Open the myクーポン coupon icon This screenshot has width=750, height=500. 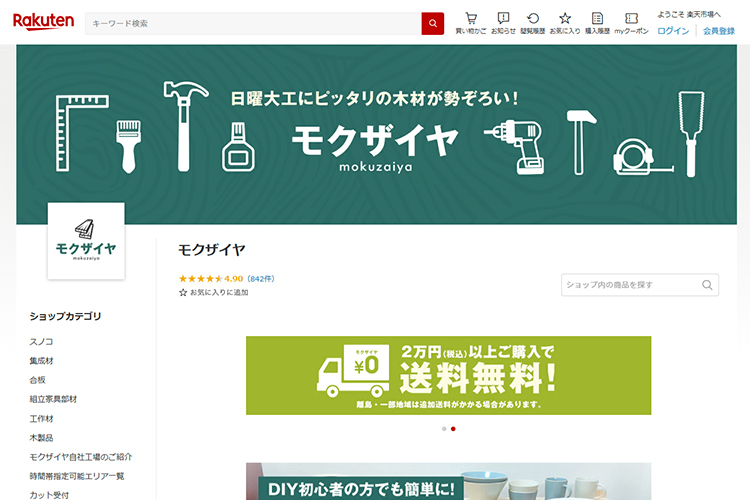[631, 22]
